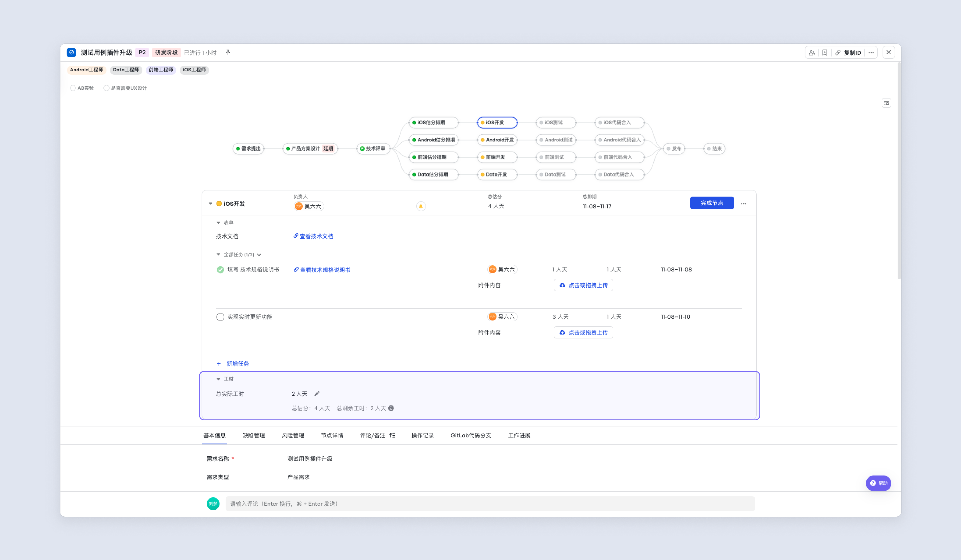Select the 产品方案设计 workflow node

click(x=310, y=149)
